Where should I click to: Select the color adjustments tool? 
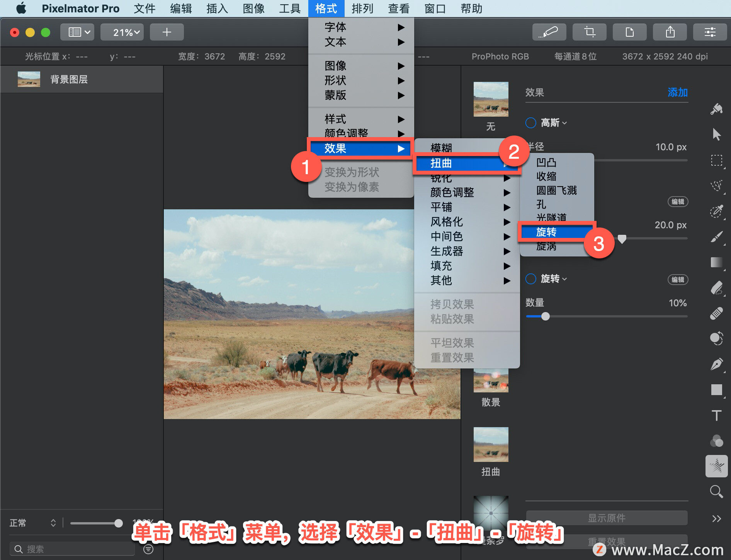[x=717, y=338]
